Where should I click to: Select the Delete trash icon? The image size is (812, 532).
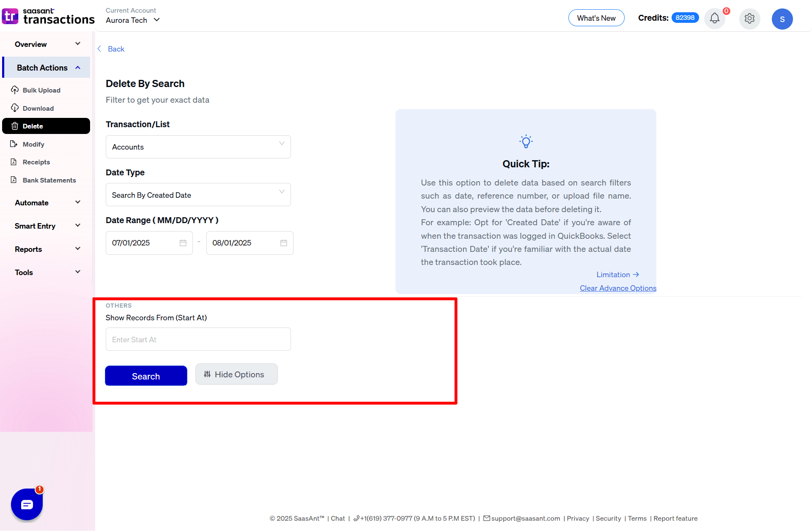pos(15,126)
